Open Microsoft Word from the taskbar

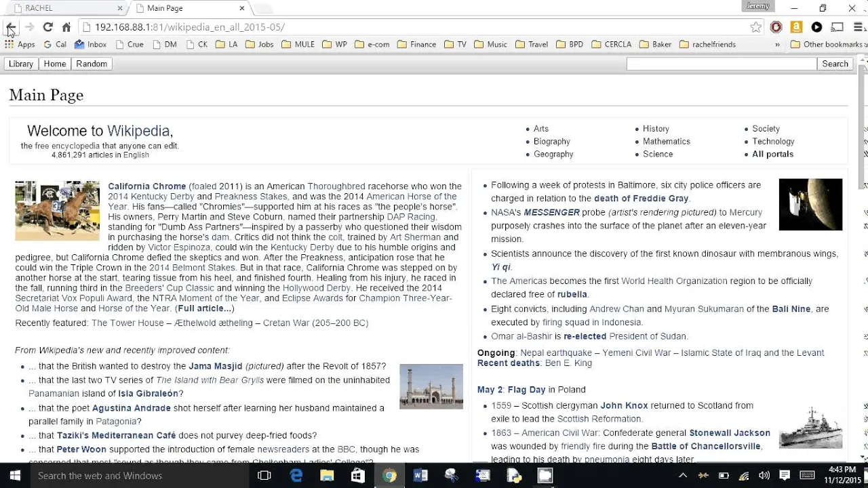tap(420, 476)
